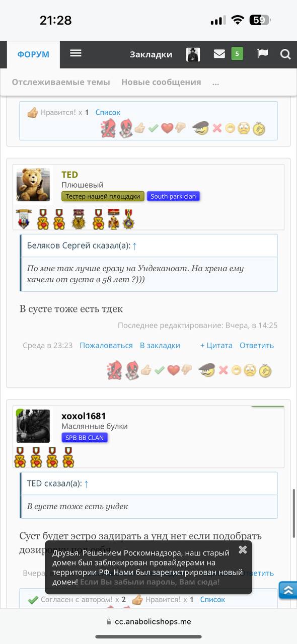The width and height of the screenshot is (297, 644).
Task: Open forum search magnifier
Action: (285, 54)
